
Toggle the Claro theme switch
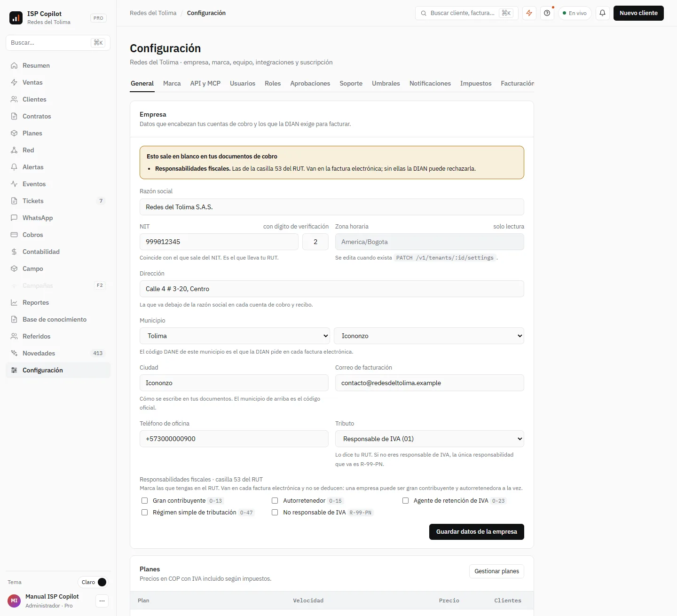[93, 582]
